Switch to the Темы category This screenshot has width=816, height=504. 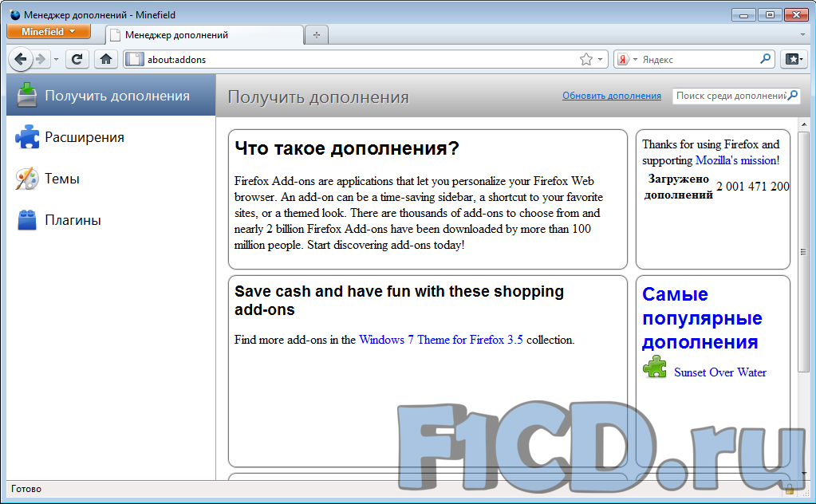pyautogui.click(x=111, y=179)
